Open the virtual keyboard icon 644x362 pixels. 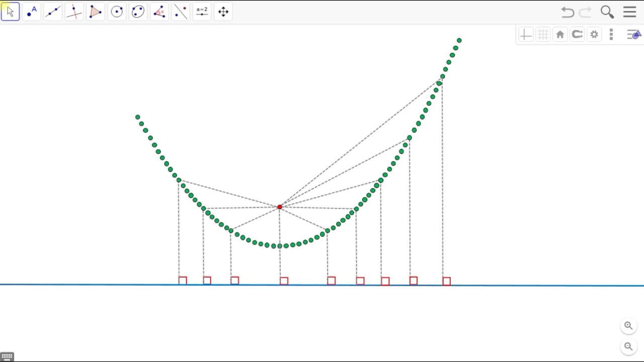(x=7, y=357)
